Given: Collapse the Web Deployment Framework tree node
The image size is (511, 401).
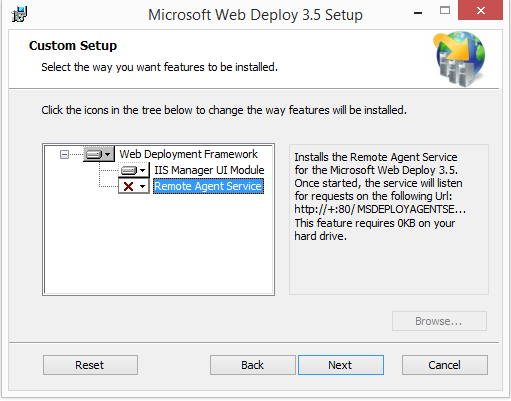Looking at the screenshot, I should click(64, 154).
